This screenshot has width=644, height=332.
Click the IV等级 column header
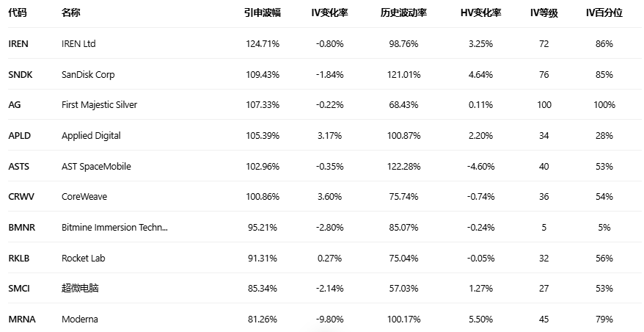tap(544, 13)
